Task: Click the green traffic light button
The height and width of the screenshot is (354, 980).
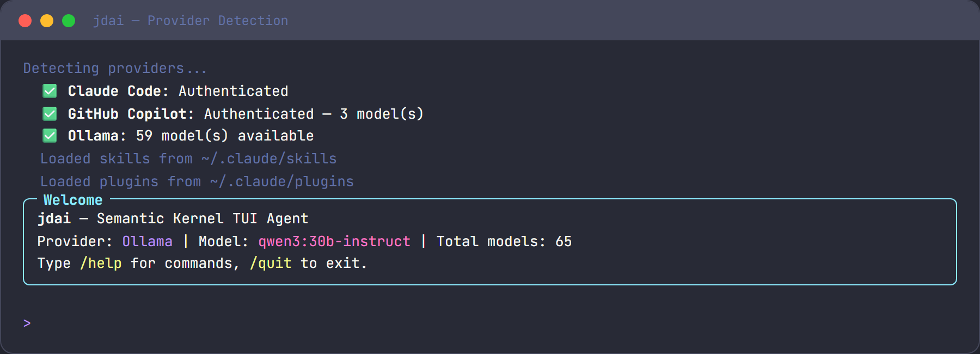Action: tap(68, 20)
